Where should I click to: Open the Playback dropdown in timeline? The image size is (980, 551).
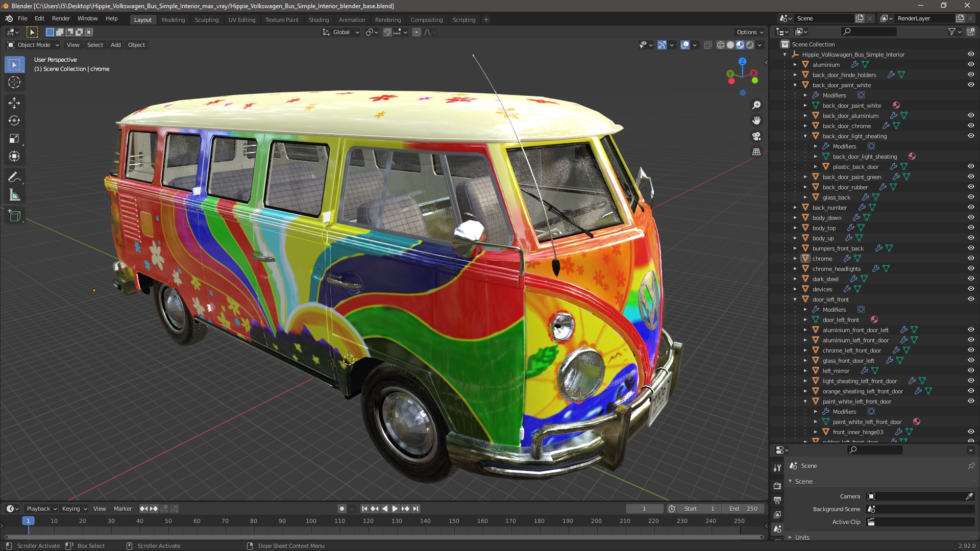41,509
